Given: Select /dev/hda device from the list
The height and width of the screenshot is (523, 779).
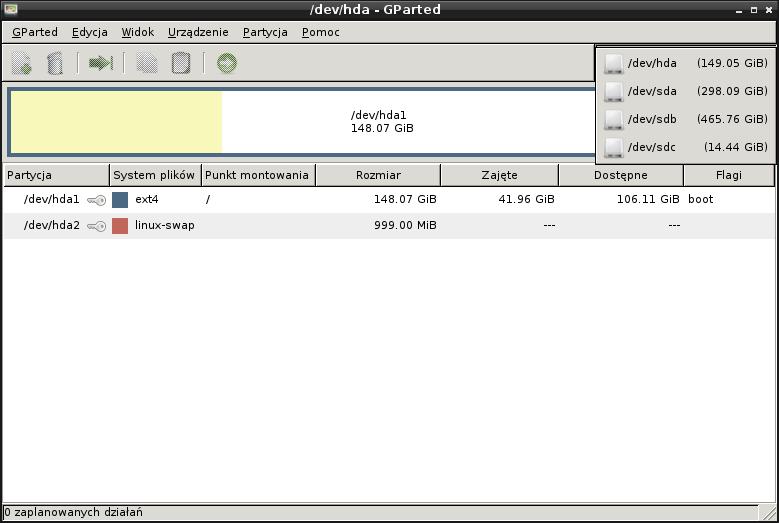Looking at the screenshot, I should [x=686, y=64].
